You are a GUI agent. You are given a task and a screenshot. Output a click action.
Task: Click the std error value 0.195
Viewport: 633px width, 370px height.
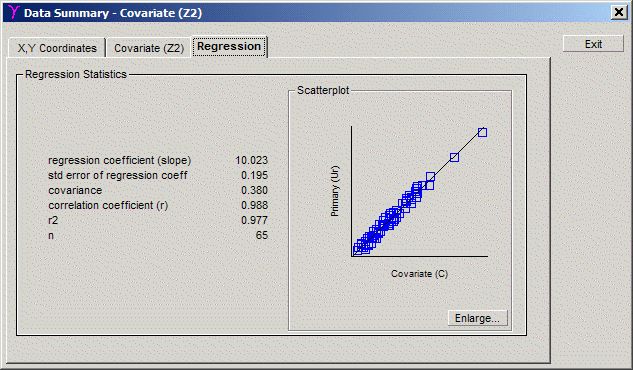point(254,175)
